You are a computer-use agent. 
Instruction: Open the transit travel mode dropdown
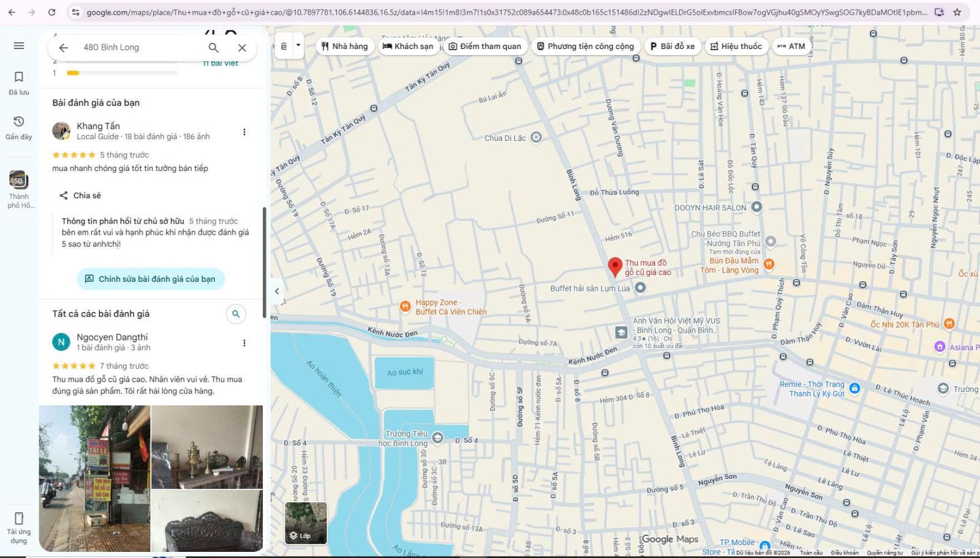tap(298, 46)
